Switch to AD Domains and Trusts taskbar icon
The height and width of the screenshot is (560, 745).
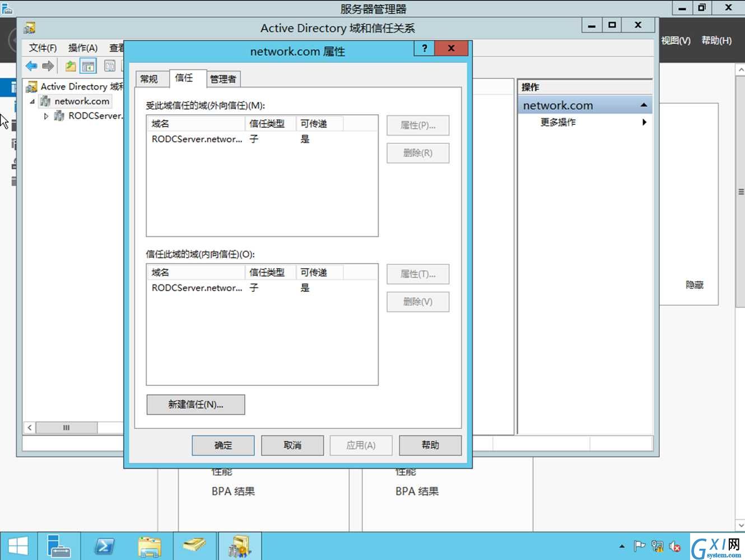[x=240, y=546]
